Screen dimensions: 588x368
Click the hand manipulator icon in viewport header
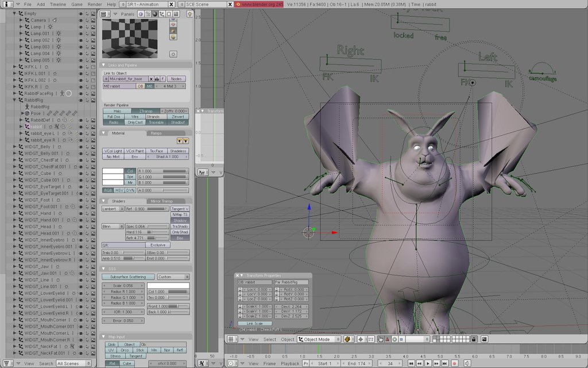[380, 339]
